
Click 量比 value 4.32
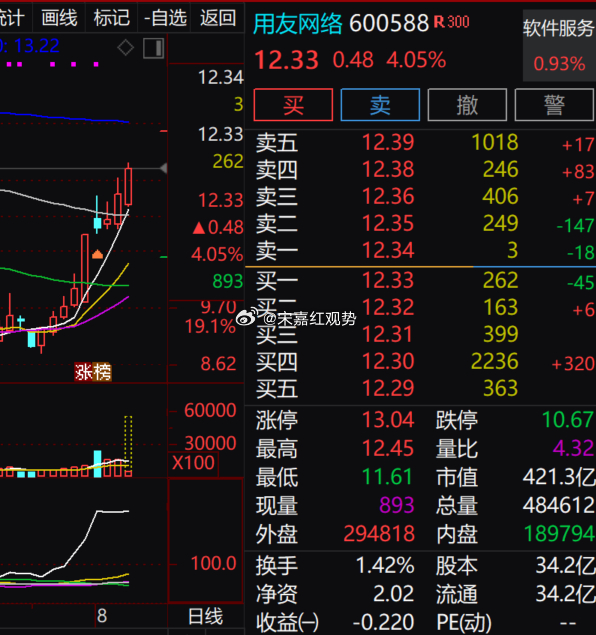tap(573, 449)
